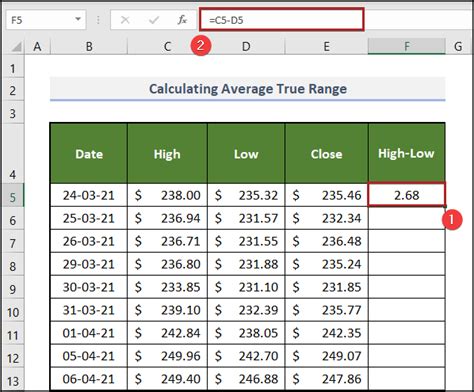The width and height of the screenshot is (474, 392).
Task: Click the Select All corner triangle
Action: tap(16, 47)
